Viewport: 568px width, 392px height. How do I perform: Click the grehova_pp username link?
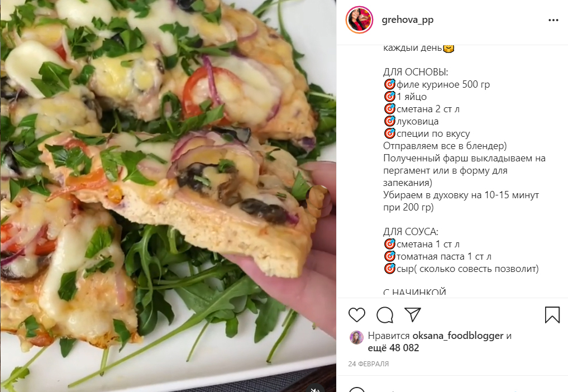coord(408,20)
